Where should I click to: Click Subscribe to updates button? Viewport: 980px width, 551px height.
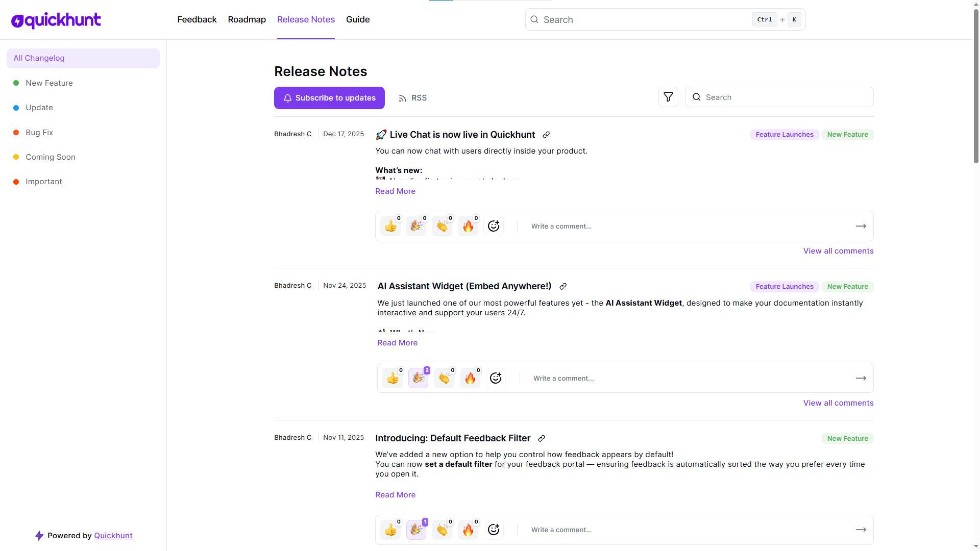pyautogui.click(x=329, y=98)
